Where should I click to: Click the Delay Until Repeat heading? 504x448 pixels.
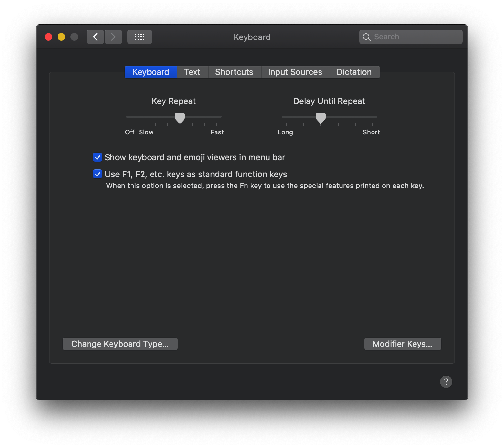point(329,101)
